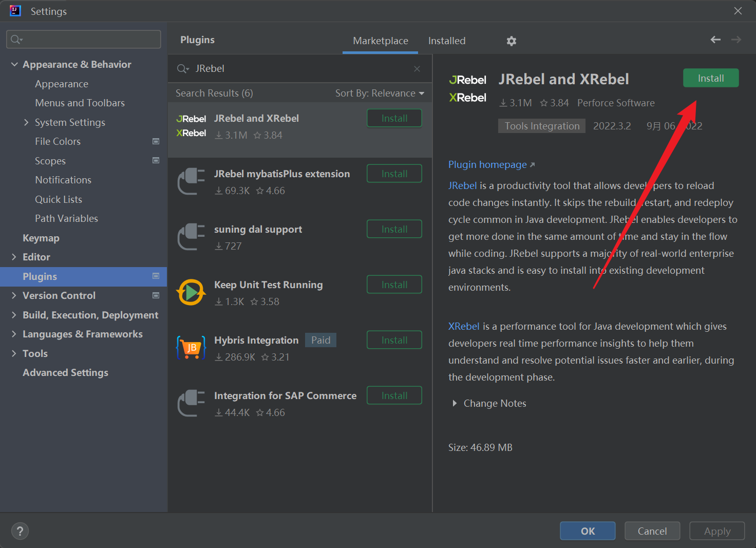Follow the JRebel link in description
The width and height of the screenshot is (756, 548).
coord(462,185)
